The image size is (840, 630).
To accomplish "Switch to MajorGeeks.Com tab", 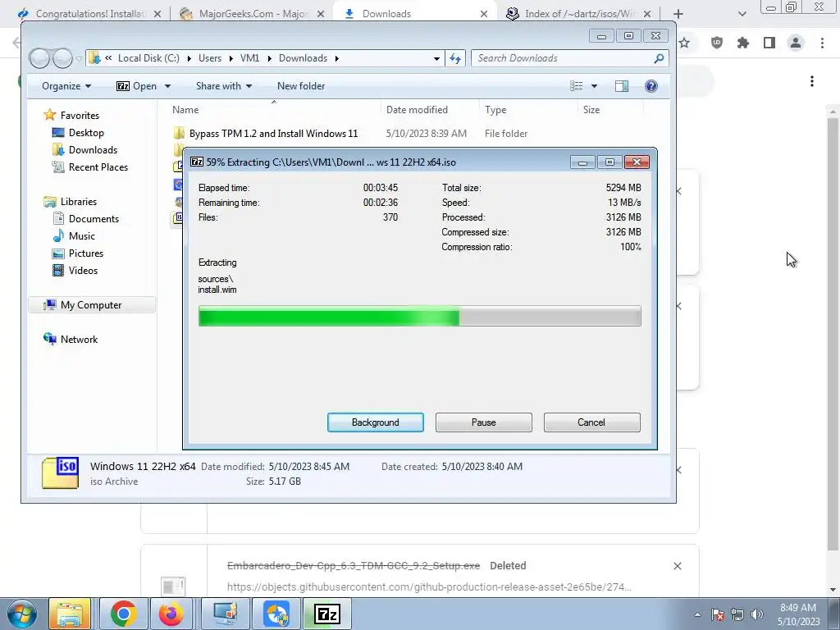I will coord(253,14).
